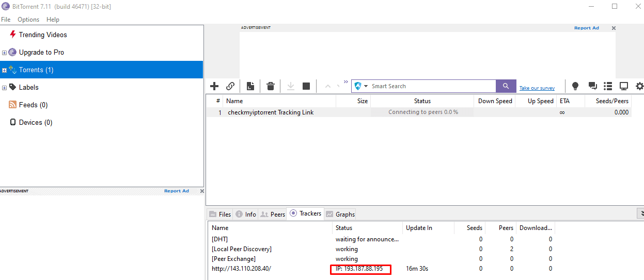Open the search provider dropdown arrow

pyautogui.click(x=366, y=86)
